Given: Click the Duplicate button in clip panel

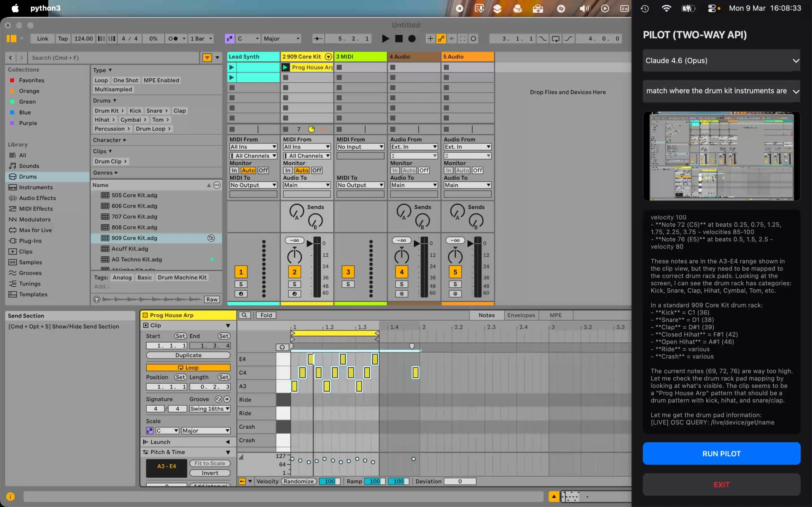Looking at the screenshot, I should [x=188, y=355].
